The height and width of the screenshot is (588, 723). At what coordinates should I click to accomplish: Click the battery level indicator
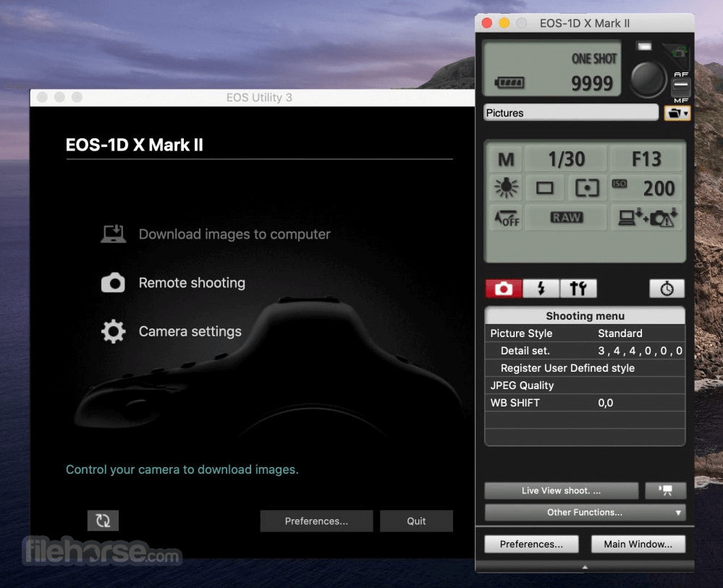click(509, 82)
